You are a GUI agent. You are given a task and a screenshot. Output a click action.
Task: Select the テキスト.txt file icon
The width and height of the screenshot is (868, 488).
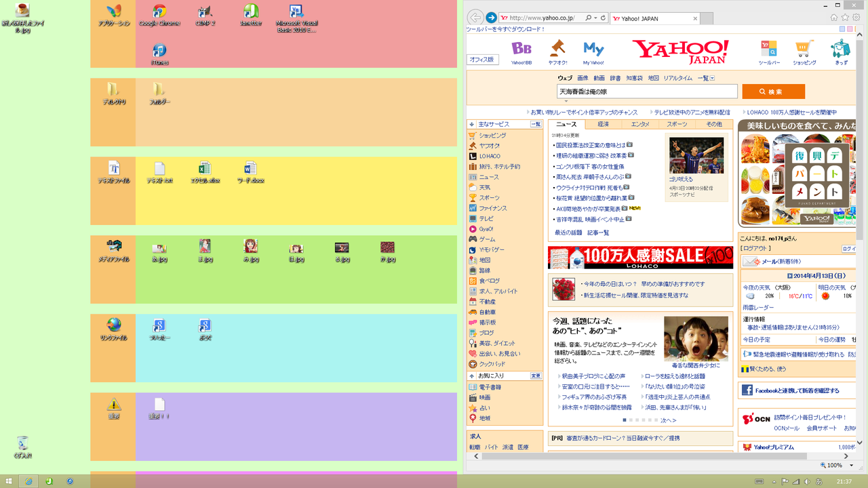159,172
